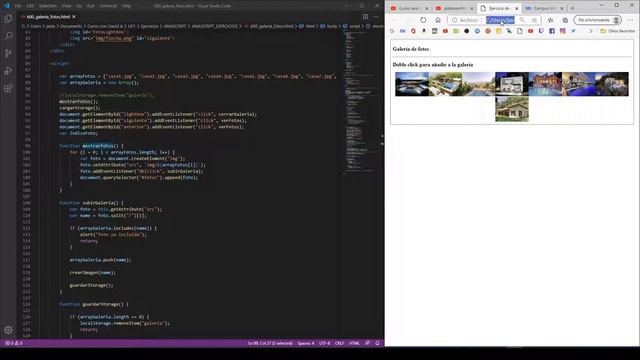
Task: Change the HTML language mode
Action: point(354,343)
